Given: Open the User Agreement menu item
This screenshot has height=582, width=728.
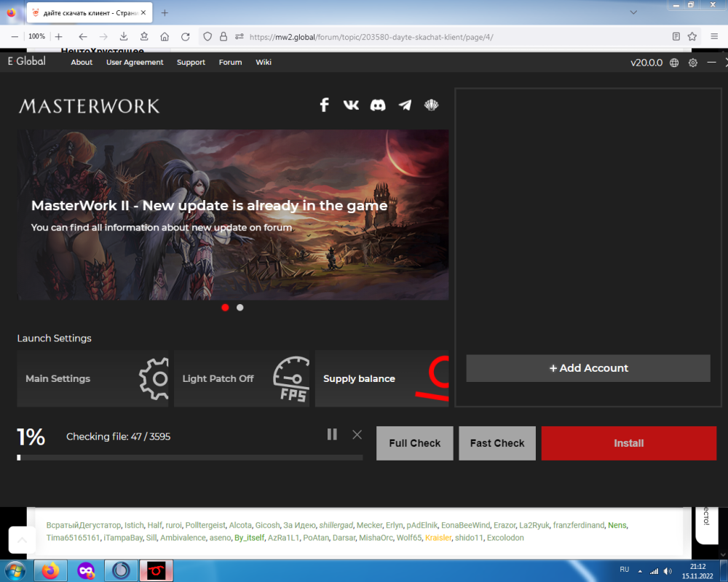Looking at the screenshot, I should [x=135, y=63].
